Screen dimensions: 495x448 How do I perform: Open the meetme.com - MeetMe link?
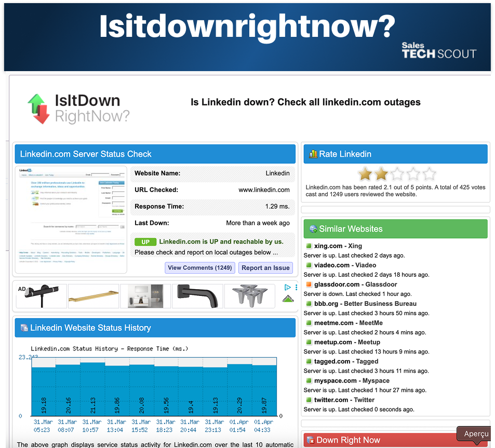coord(348,323)
